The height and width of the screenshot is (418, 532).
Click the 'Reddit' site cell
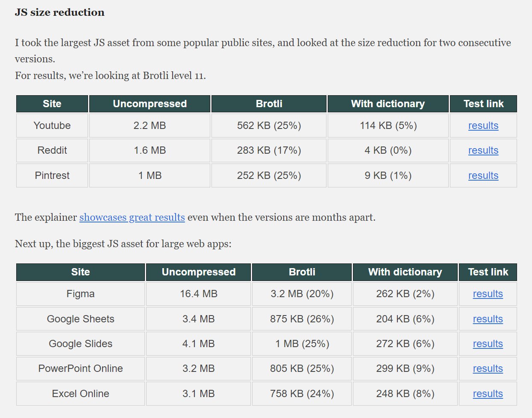52,150
